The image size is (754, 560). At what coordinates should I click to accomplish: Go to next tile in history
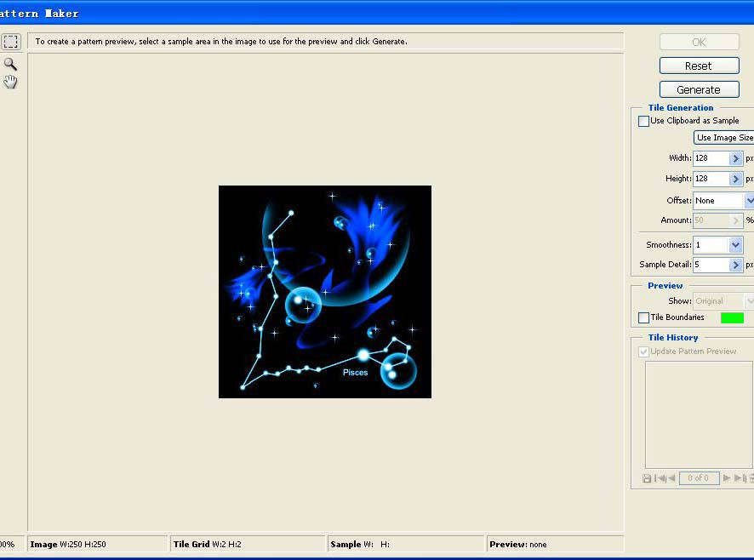pos(727,478)
